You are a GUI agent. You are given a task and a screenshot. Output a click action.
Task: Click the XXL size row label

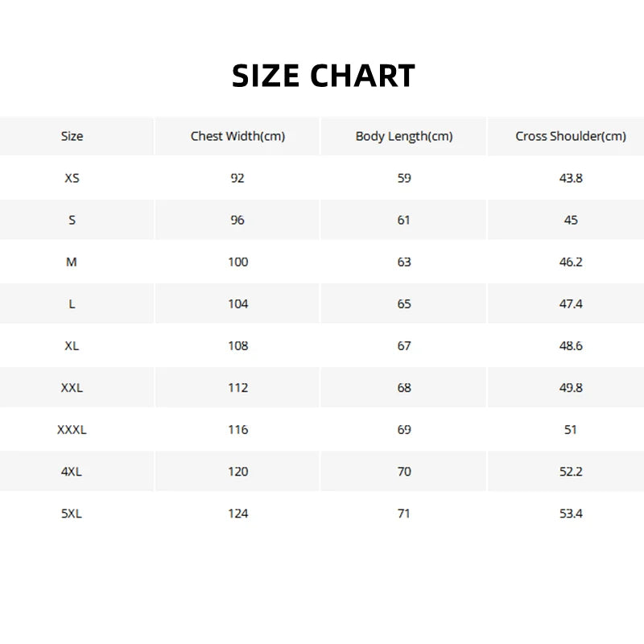[72, 388]
